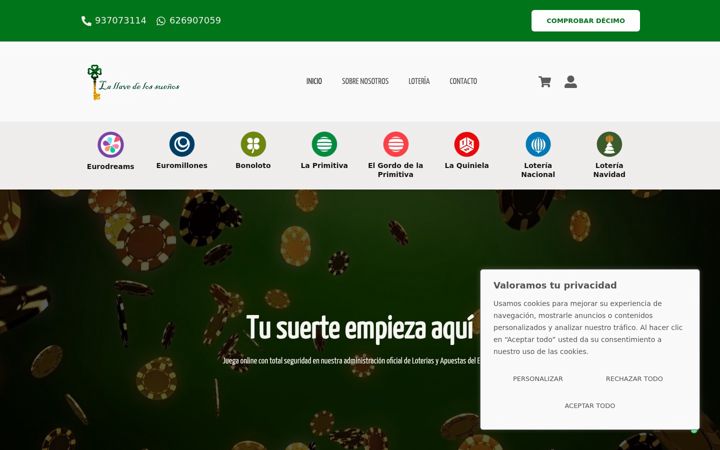Open the shopping cart icon
The image size is (720, 450).
545,82
